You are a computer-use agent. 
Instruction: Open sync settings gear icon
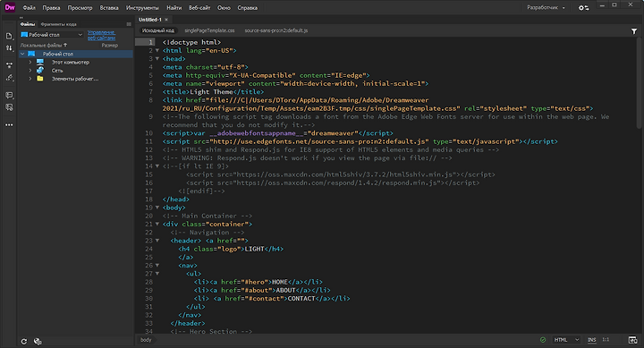[x=583, y=8]
